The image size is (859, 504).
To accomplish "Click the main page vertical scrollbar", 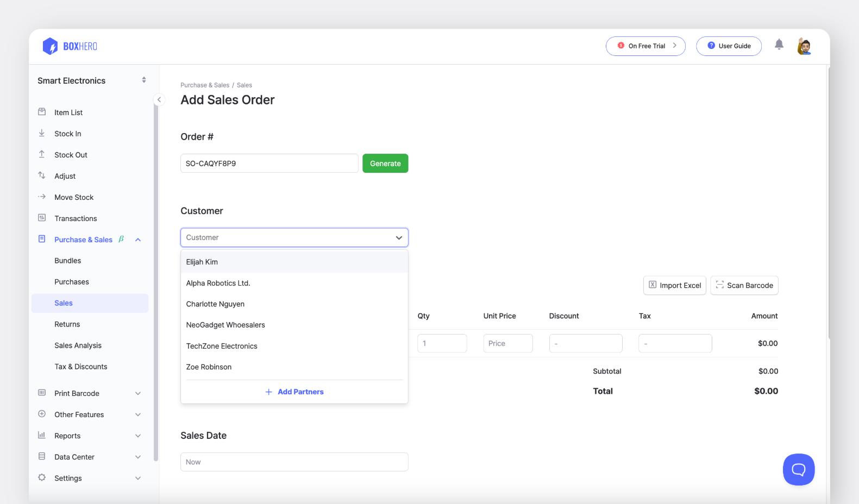I will click(829, 202).
